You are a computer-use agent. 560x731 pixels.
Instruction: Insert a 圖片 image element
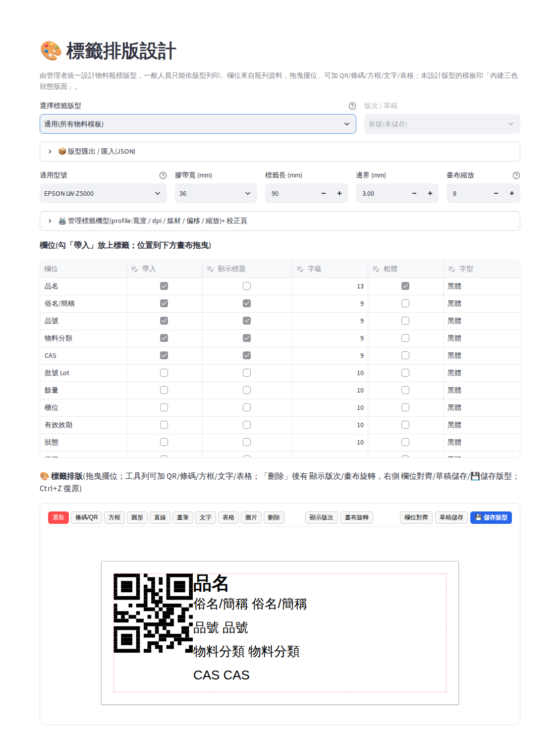(x=251, y=517)
